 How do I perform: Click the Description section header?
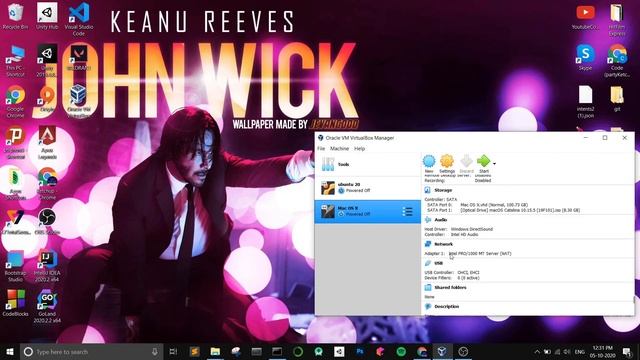(x=447, y=307)
